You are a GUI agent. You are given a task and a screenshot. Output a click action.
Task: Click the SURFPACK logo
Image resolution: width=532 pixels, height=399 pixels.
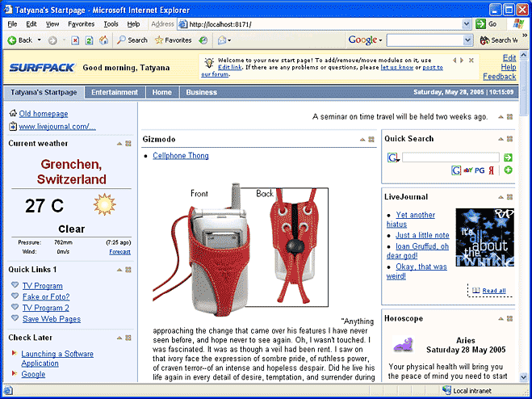pos(42,68)
